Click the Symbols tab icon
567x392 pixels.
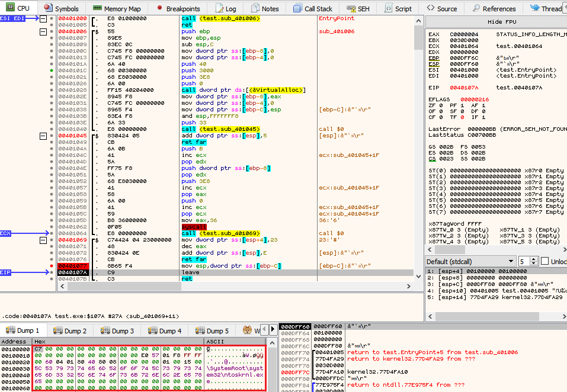(49, 8)
